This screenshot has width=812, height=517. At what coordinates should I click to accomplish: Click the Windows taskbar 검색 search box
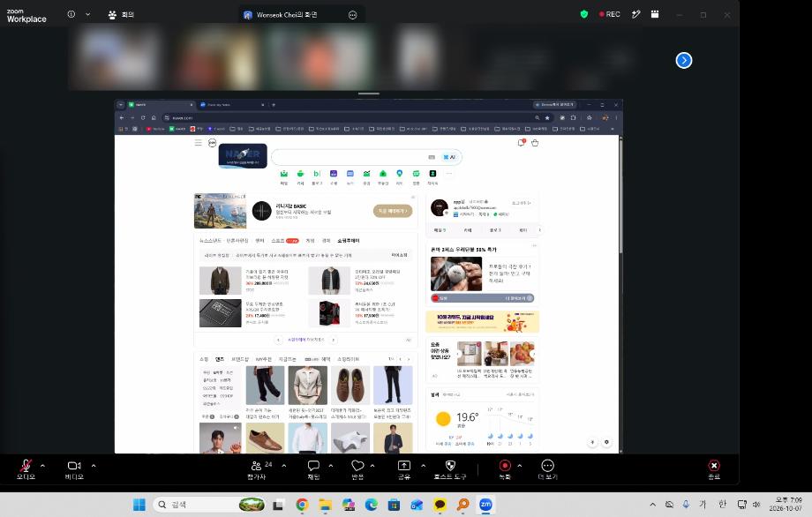[208, 505]
